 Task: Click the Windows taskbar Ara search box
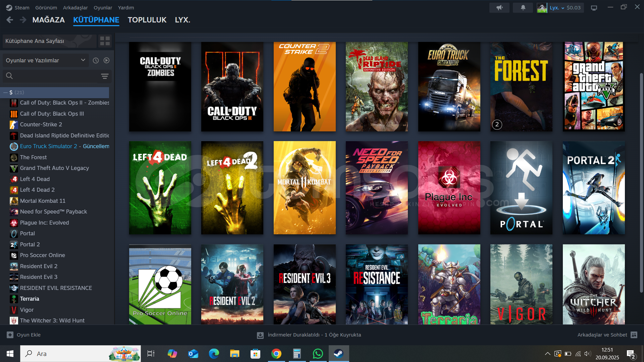point(80,354)
